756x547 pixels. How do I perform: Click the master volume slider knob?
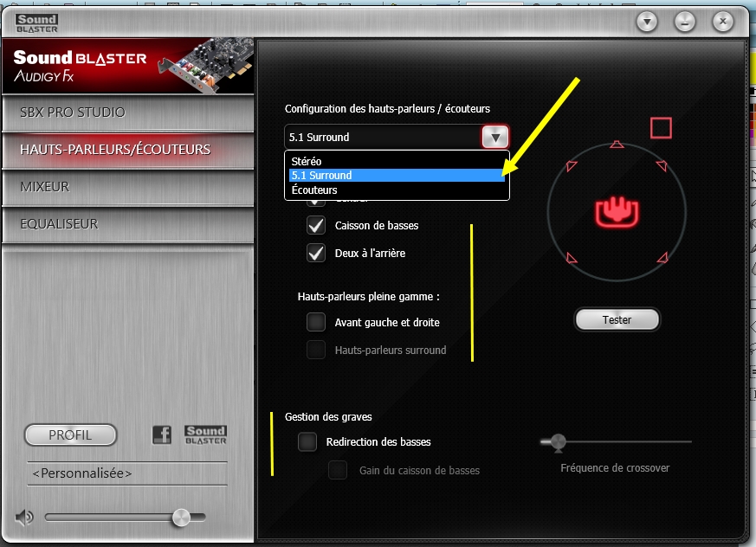[181, 518]
